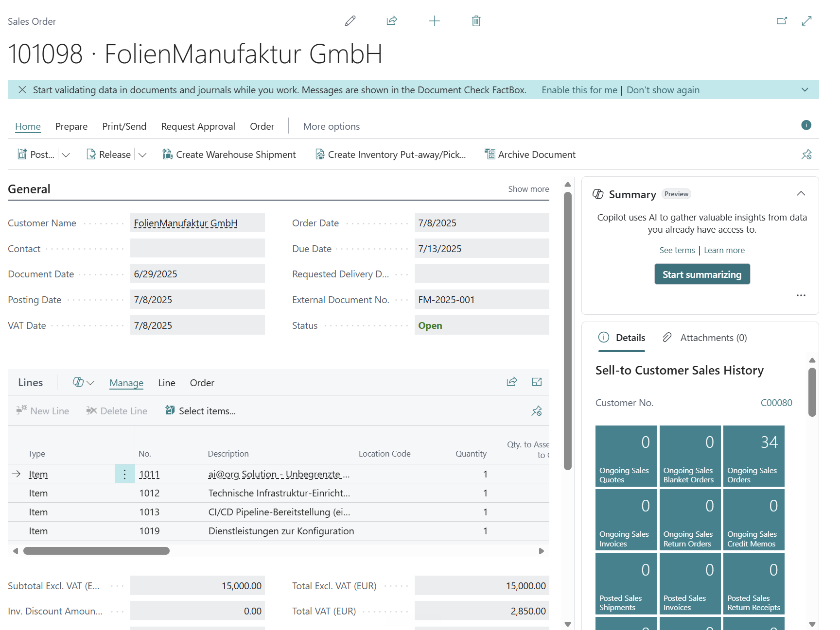Open the Post dropdown arrow
This screenshot has height=630, width=840.
coord(66,154)
